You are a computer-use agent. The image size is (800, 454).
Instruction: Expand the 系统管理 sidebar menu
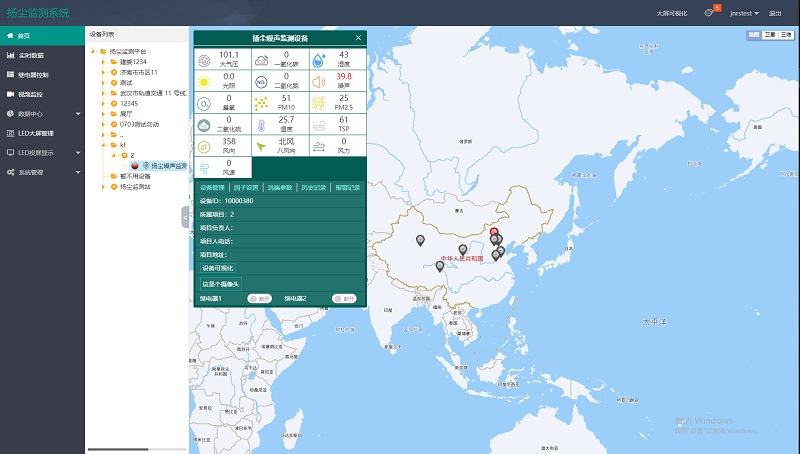(x=42, y=172)
